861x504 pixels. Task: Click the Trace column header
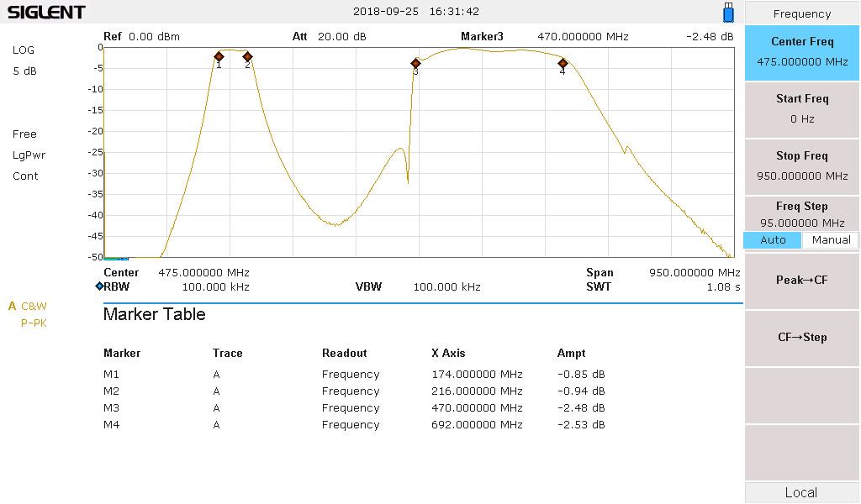point(227,353)
